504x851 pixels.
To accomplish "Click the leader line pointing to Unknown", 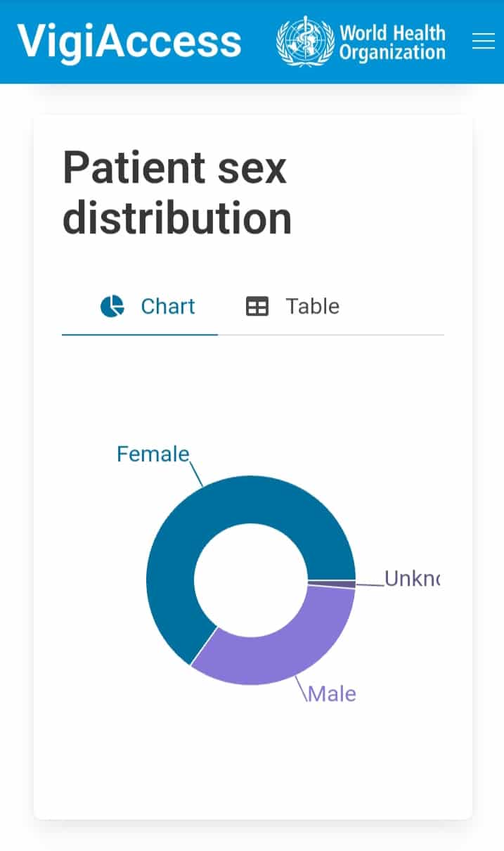I will [370, 584].
